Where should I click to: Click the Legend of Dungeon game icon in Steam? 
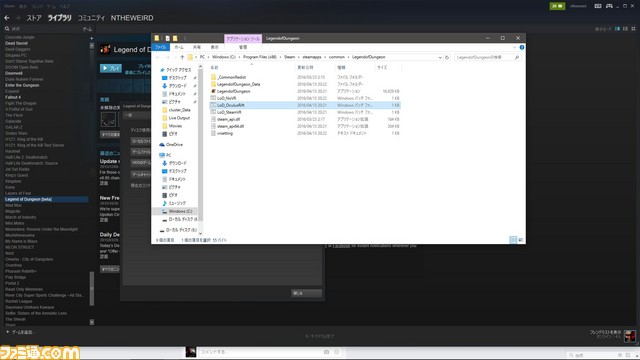105,49
